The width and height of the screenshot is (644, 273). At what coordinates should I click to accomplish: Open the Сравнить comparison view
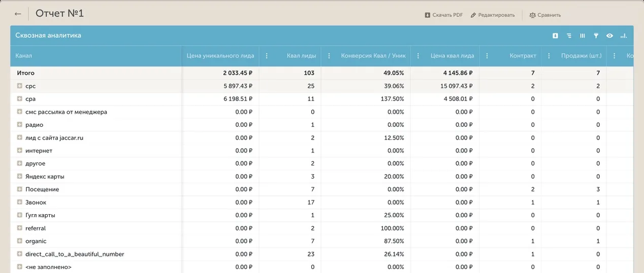(545, 15)
